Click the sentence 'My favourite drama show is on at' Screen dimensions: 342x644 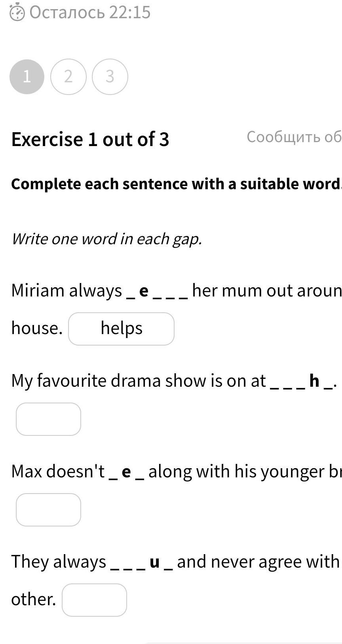(x=139, y=381)
